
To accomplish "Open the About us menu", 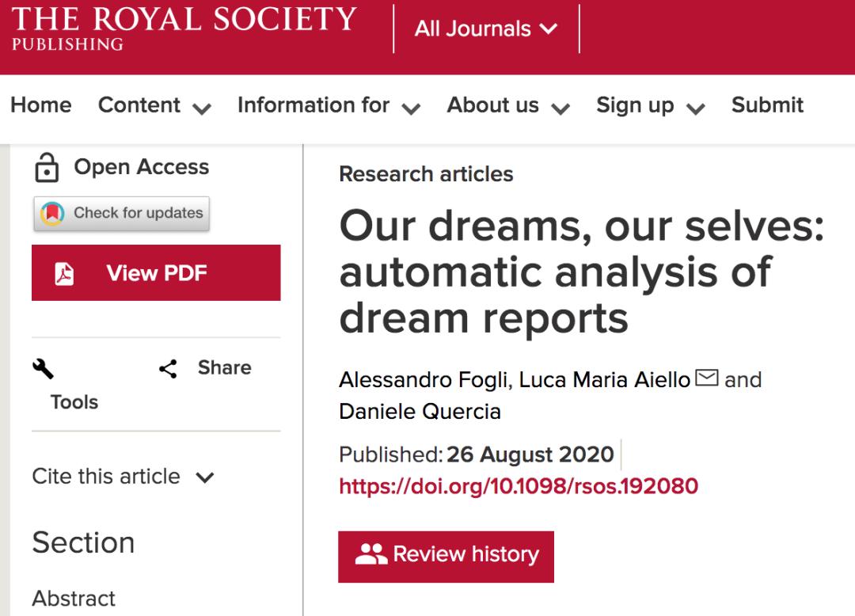I will click(508, 106).
